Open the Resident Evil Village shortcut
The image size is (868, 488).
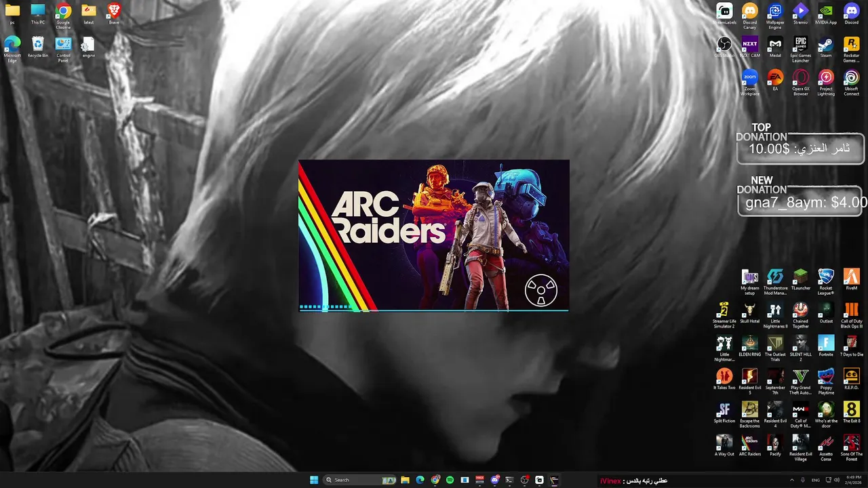800,448
